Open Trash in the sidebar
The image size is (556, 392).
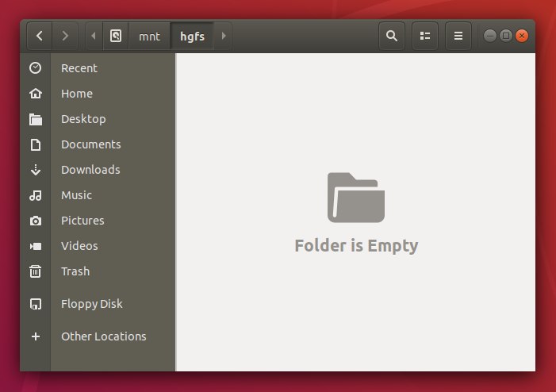click(x=75, y=271)
